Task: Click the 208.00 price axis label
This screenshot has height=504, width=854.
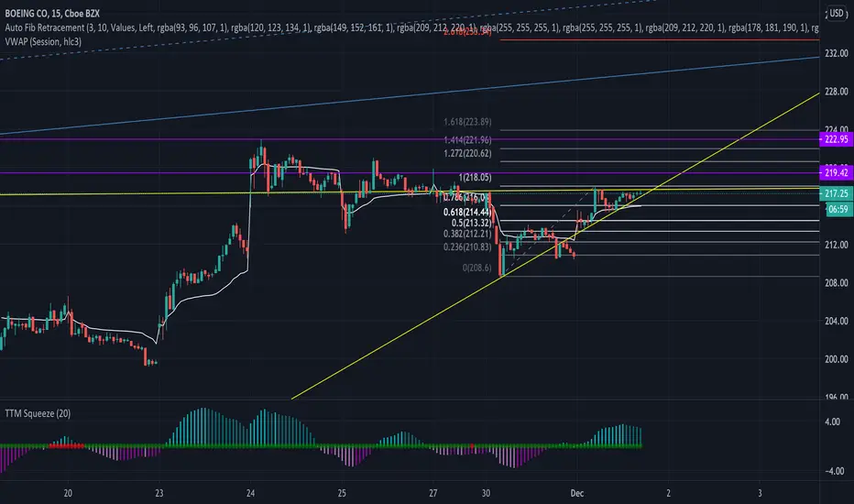Action: coord(837,283)
